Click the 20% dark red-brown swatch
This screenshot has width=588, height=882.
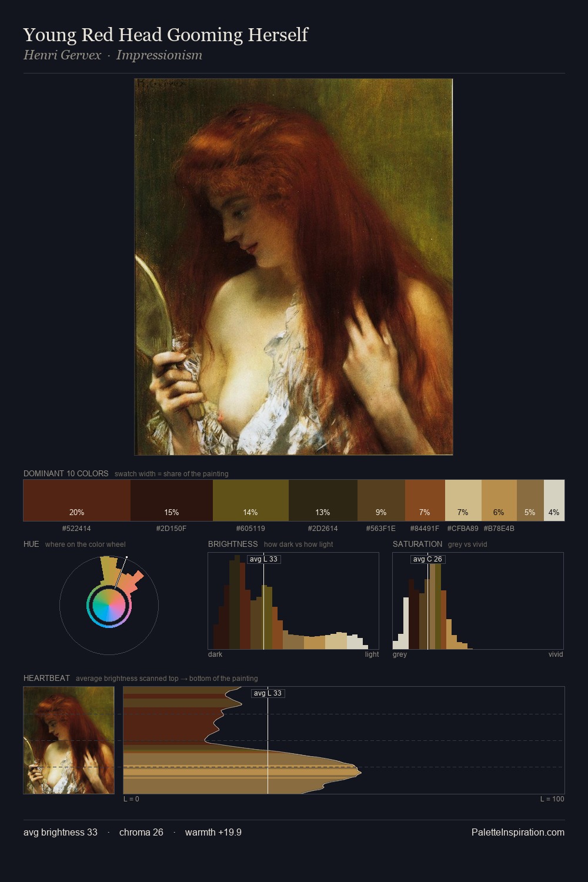click(x=77, y=500)
